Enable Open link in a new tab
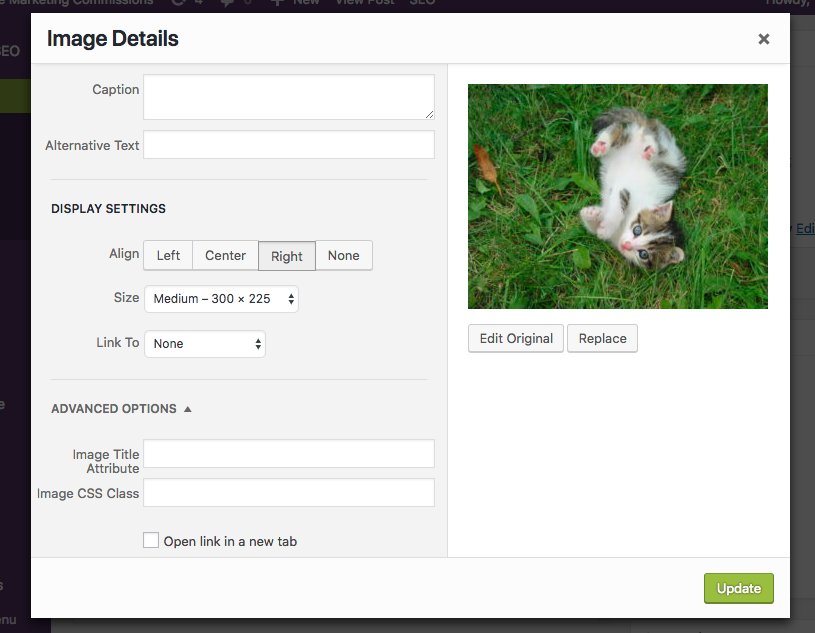The width and height of the screenshot is (815, 633). tap(151, 539)
